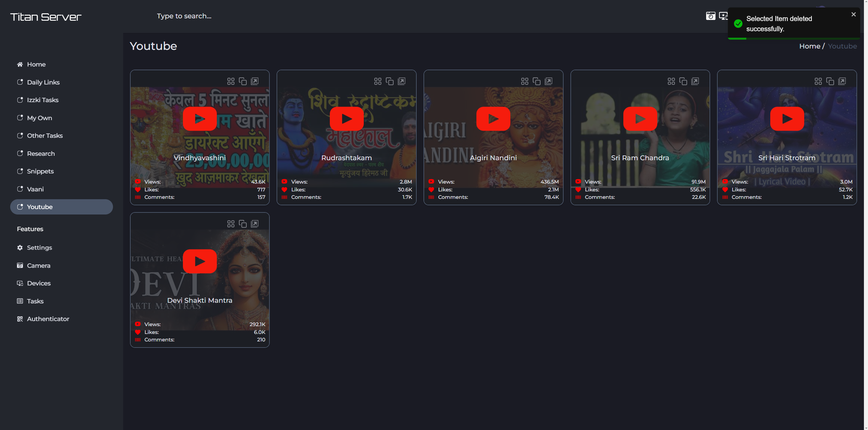Click the heart icon on Rudrashtakam card
Image resolution: width=868 pixels, height=430 pixels.
[x=284, y=190]
